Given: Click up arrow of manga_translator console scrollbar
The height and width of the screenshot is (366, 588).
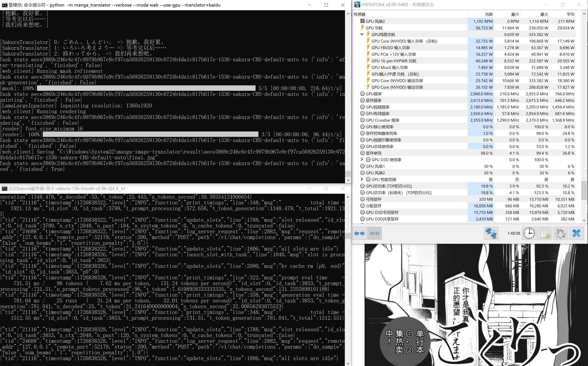Looking at the screenshot, I should (x=348, y=14).
